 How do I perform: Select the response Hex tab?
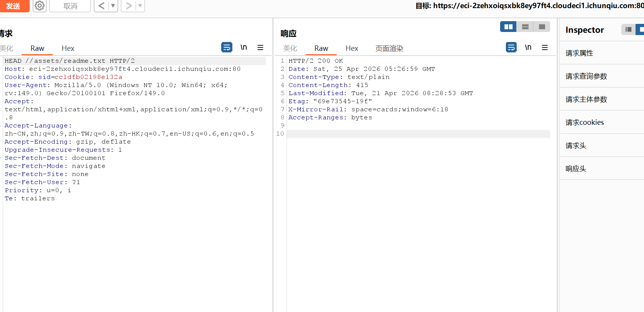point(352,48)
